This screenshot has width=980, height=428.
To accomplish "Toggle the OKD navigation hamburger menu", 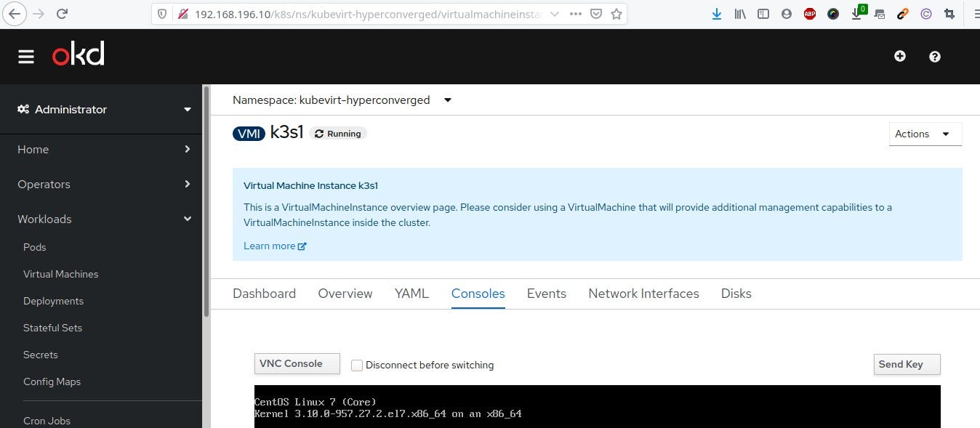I will point(26,57).
